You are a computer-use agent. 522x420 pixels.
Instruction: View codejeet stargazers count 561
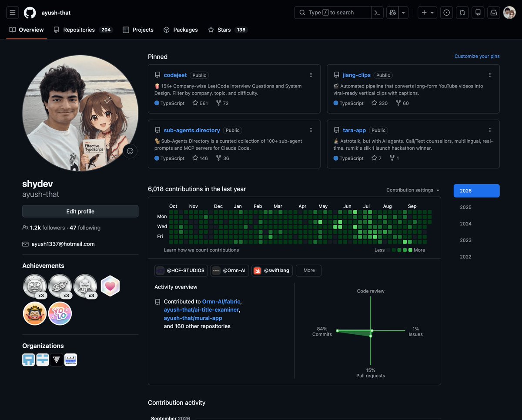200,103
